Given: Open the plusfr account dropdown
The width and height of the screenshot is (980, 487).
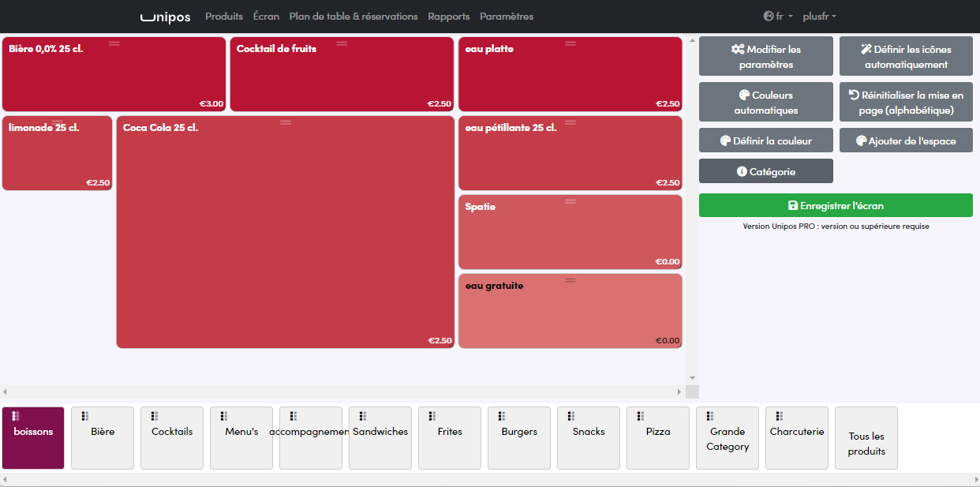Looking at the screenshot, I should tap(819, 17).
